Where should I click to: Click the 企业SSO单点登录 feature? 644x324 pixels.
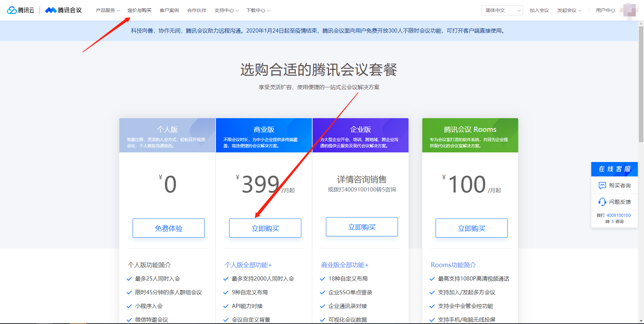(350, 292)
